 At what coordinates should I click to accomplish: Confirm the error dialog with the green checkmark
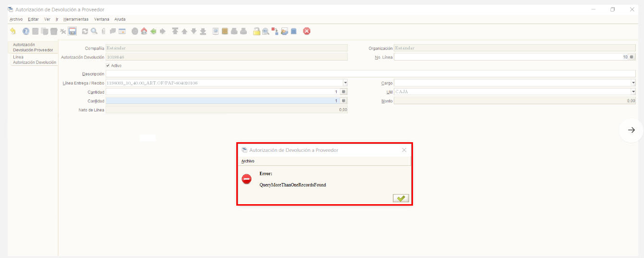[401, 198]
